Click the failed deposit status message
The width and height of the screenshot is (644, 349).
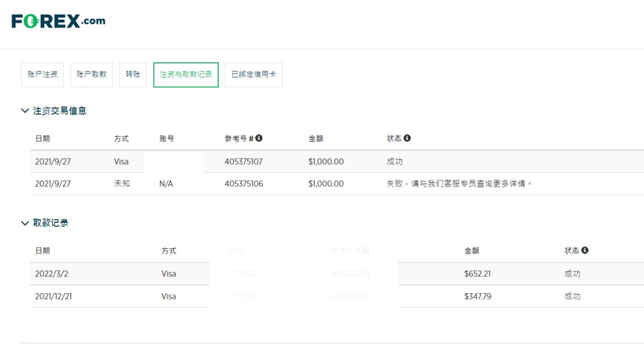coord(460,184)
